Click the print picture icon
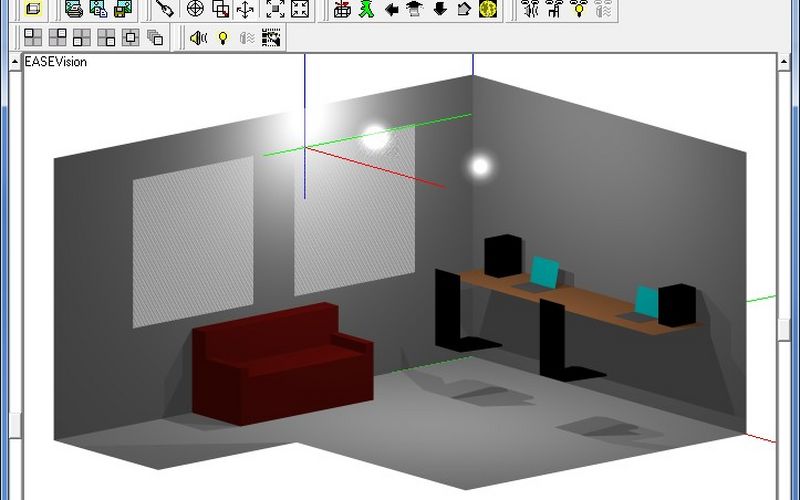The height and width of the screenshot is (500, 800). pos(74,9)
